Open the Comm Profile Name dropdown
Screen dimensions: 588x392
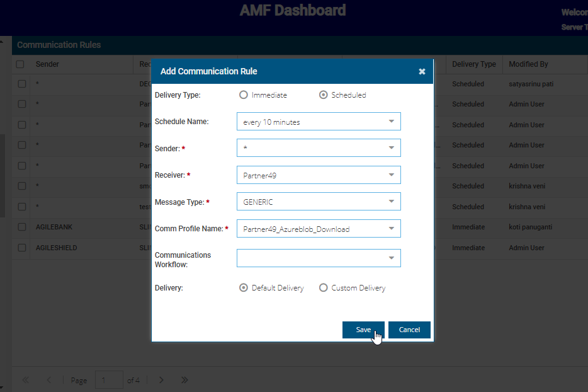tap(391, 229)
